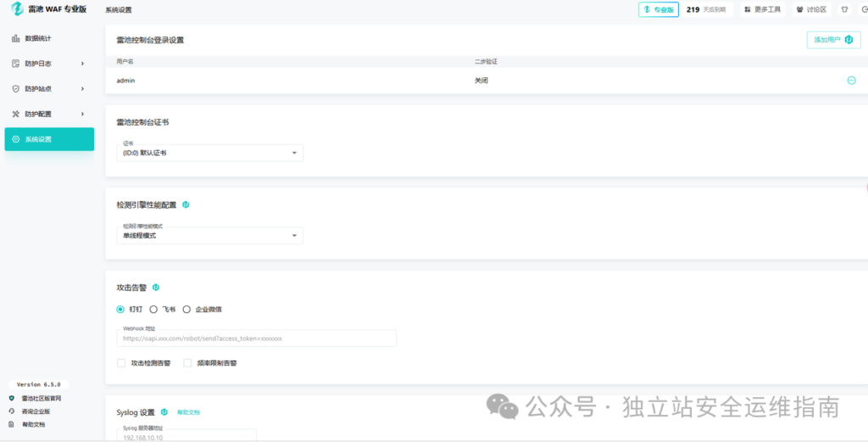Click the 防护配置 tools icon

point(15,114)
